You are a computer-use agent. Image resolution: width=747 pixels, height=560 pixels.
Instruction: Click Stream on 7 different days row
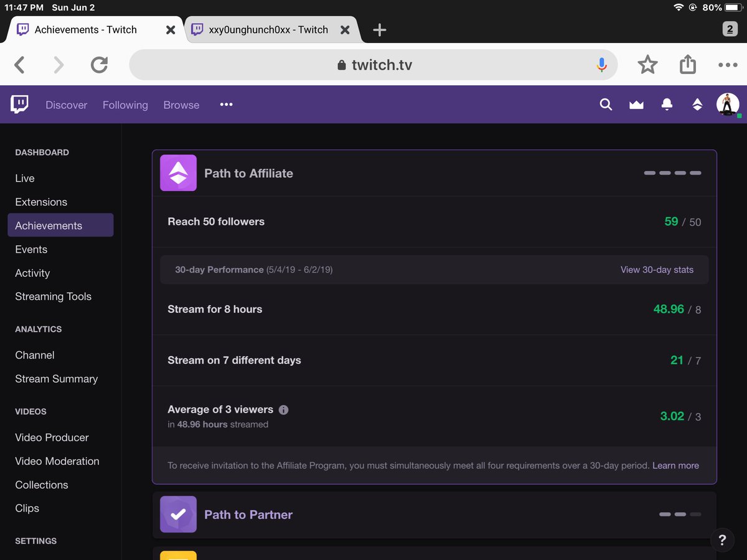click(435, 360)
